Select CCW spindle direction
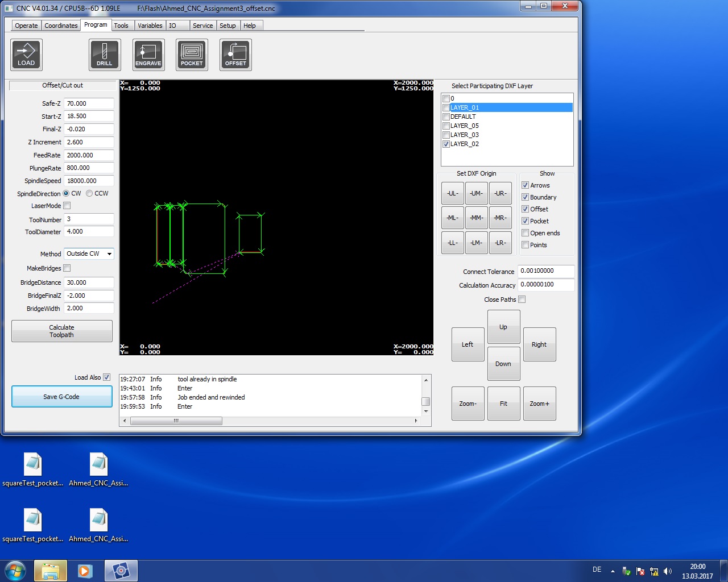 89,193
